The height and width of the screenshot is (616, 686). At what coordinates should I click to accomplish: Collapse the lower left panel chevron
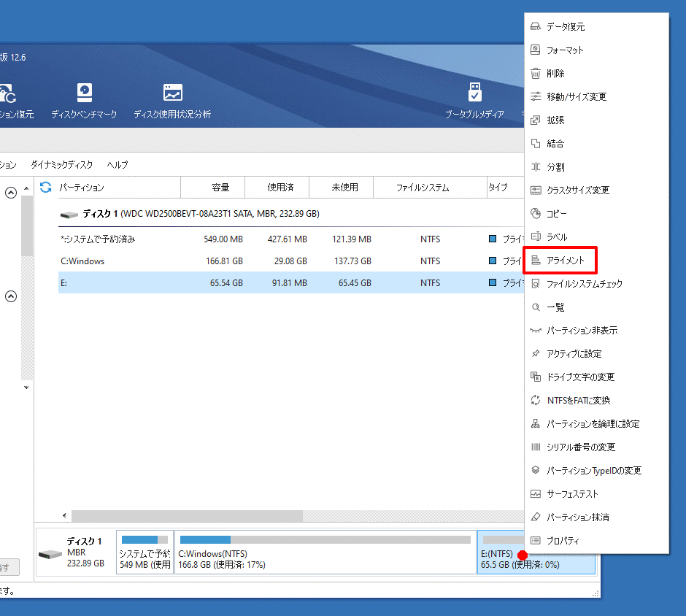pyautogui.click(x=11, y=296)
